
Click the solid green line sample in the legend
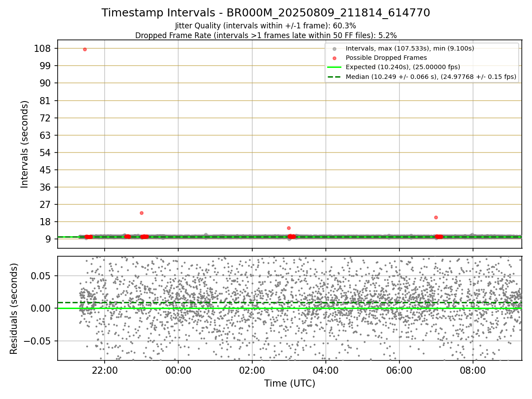334,67
